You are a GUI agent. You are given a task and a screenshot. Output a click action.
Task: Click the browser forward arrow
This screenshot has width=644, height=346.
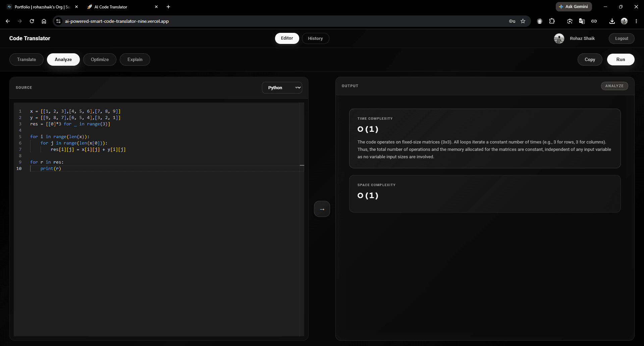(20, 21)
